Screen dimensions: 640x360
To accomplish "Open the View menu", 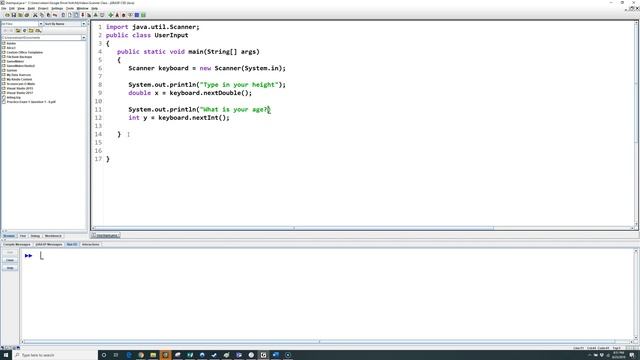I will click(x=21, y=8).
